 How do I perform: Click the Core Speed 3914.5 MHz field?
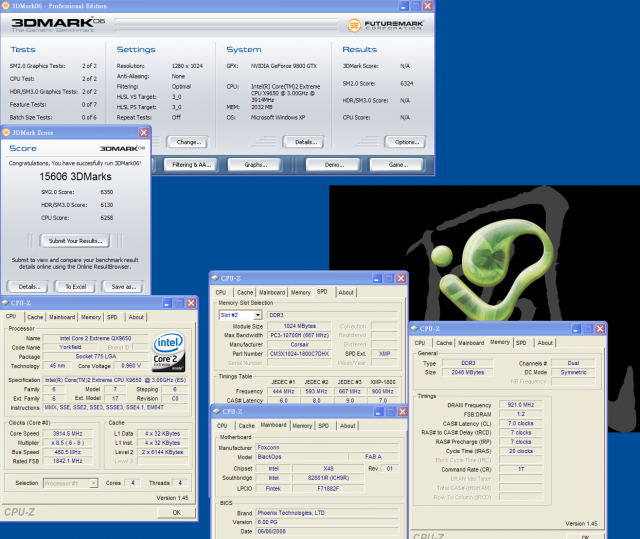pyautogui.click(x=68, y=433)
